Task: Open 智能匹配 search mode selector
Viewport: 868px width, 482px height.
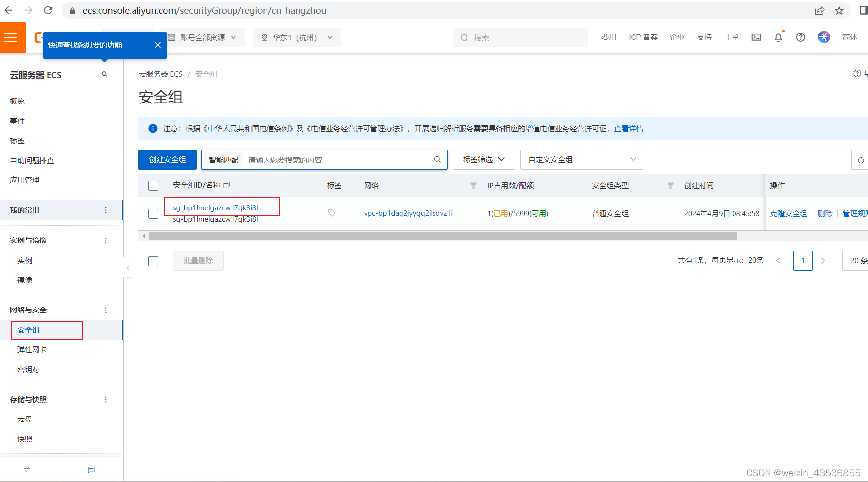Action: [223, 160]
